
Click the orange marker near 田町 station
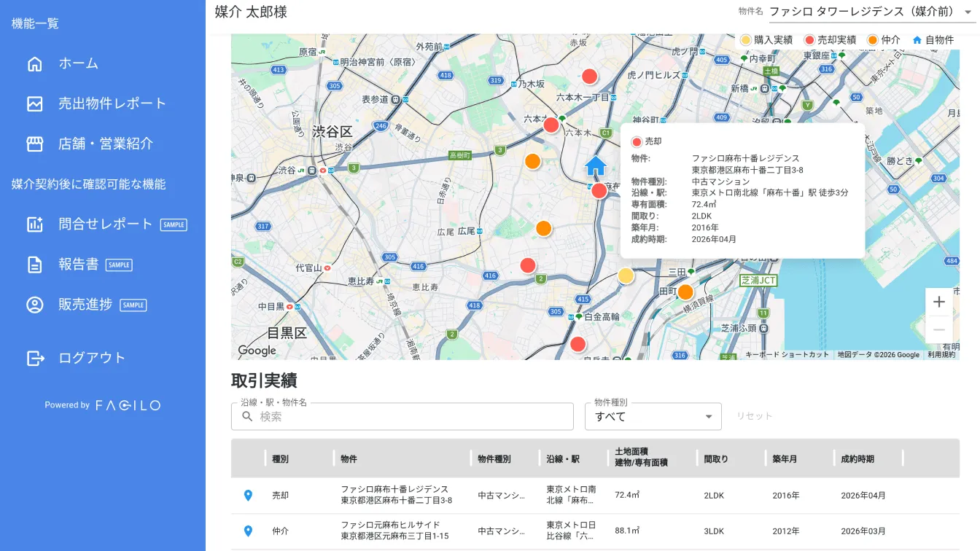(x=685, y=292)
